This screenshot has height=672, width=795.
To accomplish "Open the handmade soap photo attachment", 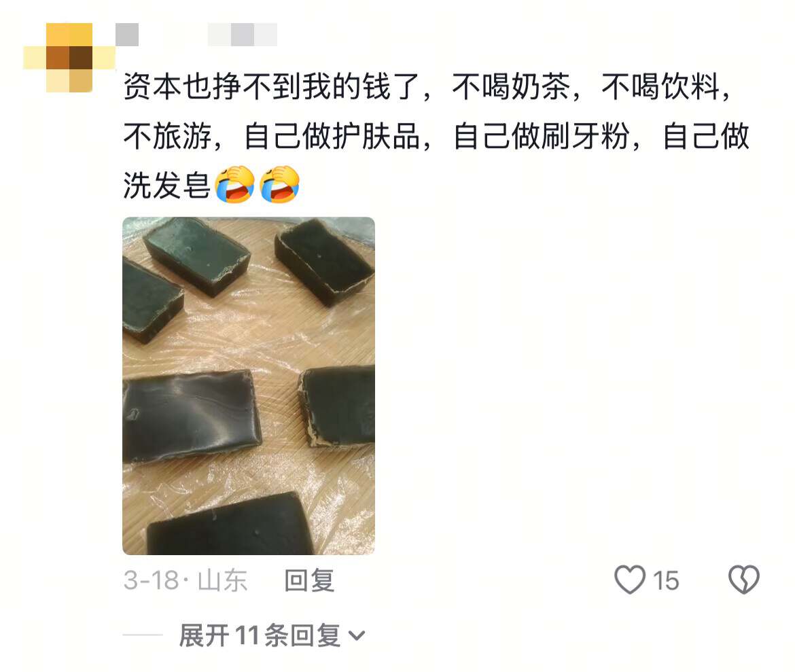I will [x=249, y=386].
